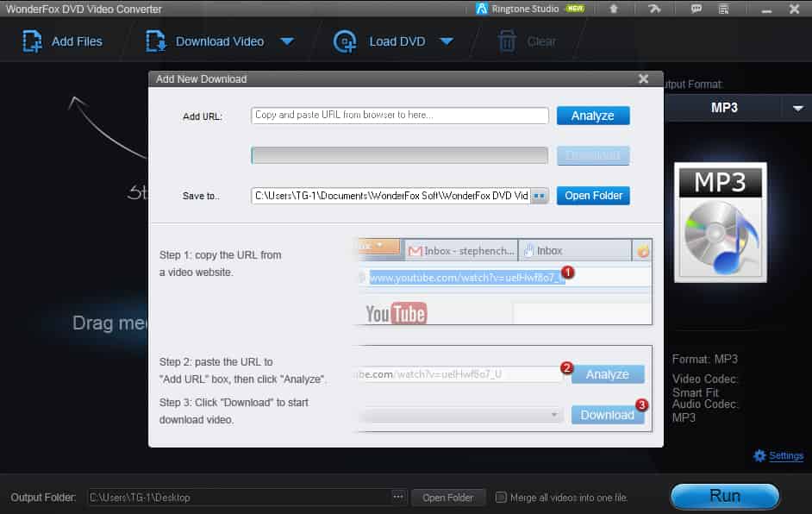This screenshot has width=812, height=514.
Task: Click the Add URL input field
Action: [400, 116]
